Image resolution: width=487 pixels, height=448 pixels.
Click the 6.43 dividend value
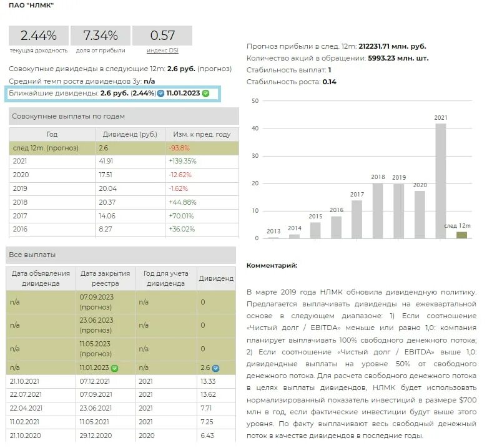[207, 436]
